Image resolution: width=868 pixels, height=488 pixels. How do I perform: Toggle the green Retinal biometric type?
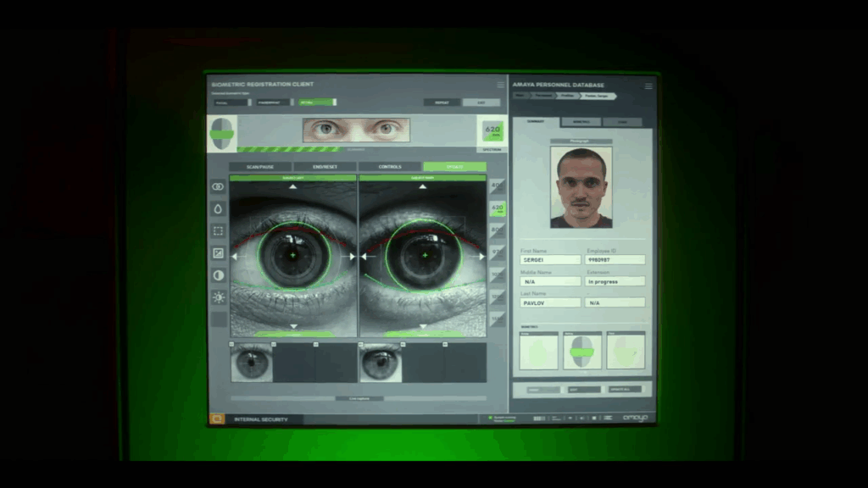point(317,103)
